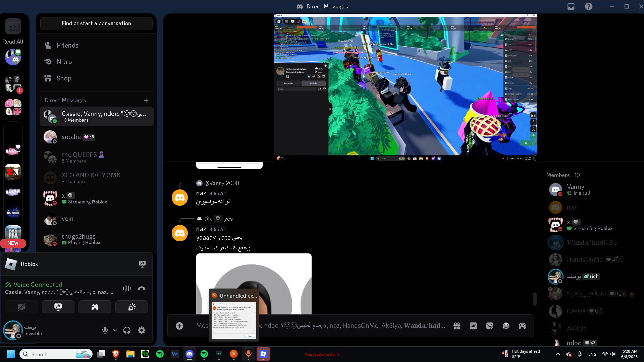644x362 pixels.
Task: Click the chat scrollbar thumb
Action: (x=535, y=299)
